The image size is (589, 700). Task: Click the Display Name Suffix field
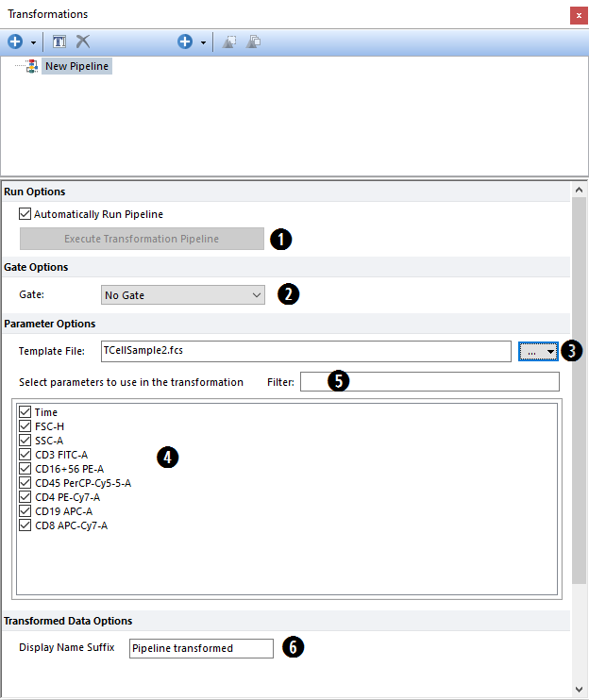201,648
